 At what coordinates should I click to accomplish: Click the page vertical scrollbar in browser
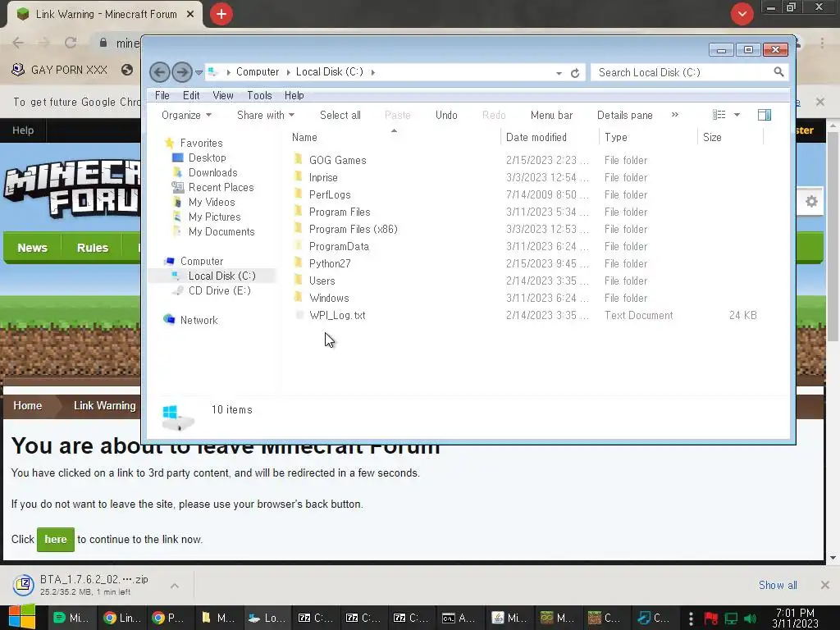pyautogui.click(x=833, y=235)
